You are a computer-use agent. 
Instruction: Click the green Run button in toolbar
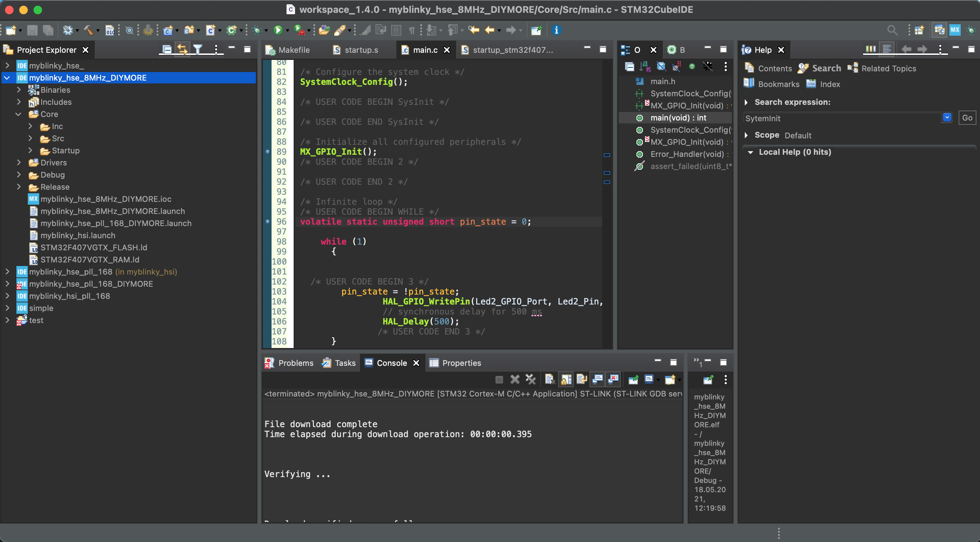(x=278, y=30)
